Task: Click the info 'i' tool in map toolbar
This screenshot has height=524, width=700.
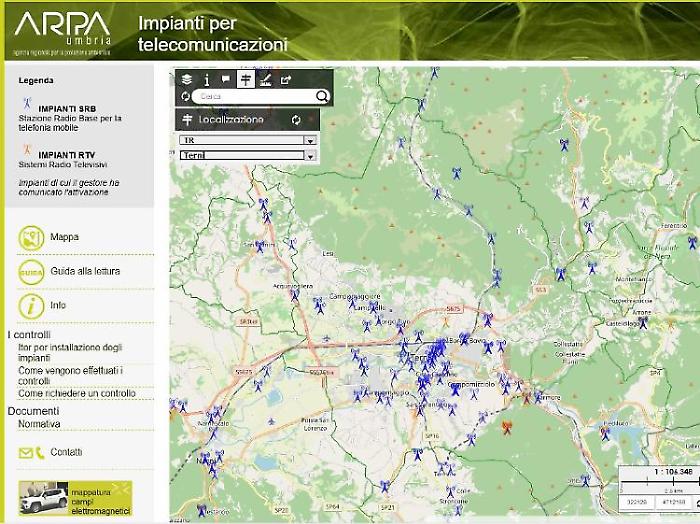Action: click(x=206, y=79)
